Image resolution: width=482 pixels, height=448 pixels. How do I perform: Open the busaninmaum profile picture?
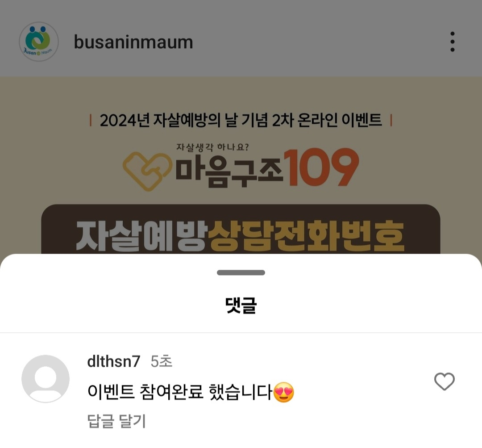(x=39, y=42)
